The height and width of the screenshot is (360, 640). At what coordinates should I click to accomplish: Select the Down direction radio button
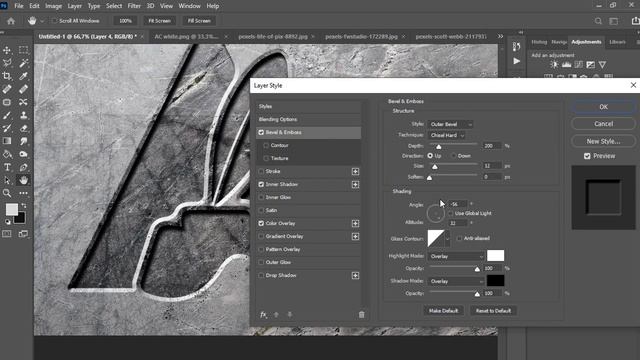453,156
